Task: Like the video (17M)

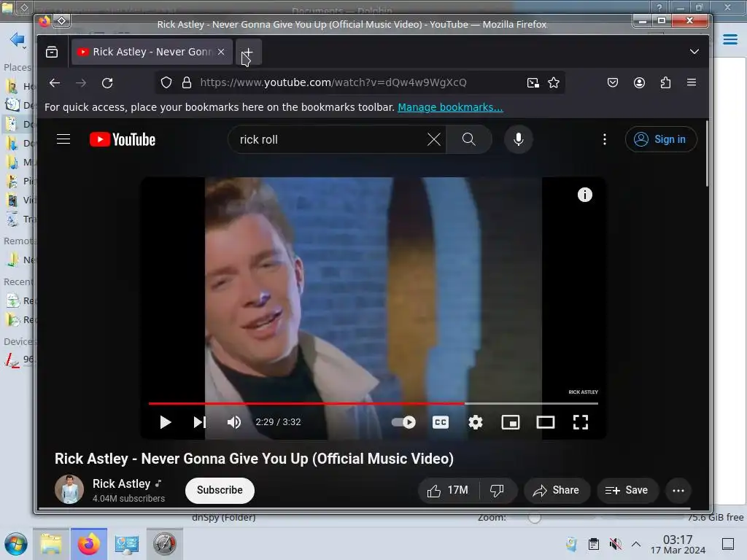Action: point(448,491)
